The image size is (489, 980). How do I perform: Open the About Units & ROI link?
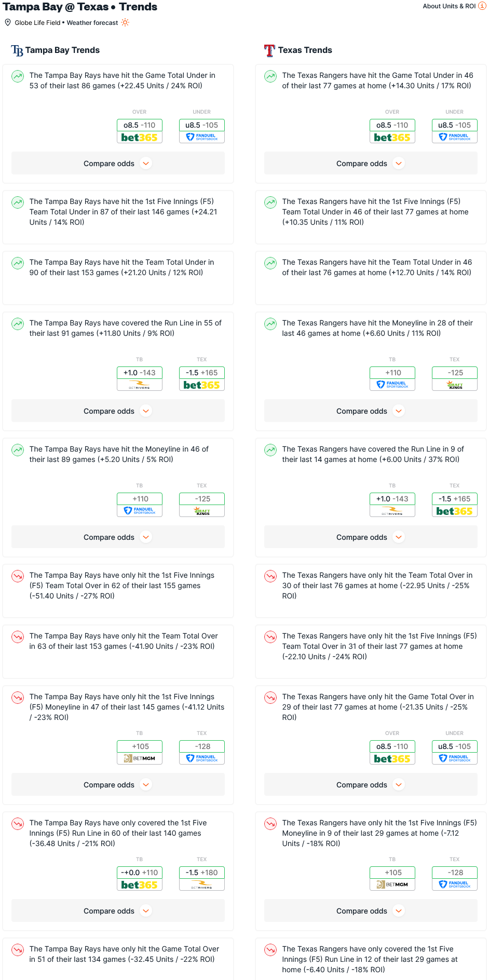[449, 6]
